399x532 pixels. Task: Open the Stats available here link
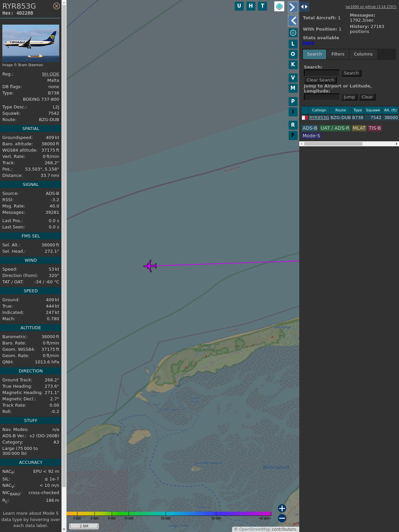click(308, 43)
